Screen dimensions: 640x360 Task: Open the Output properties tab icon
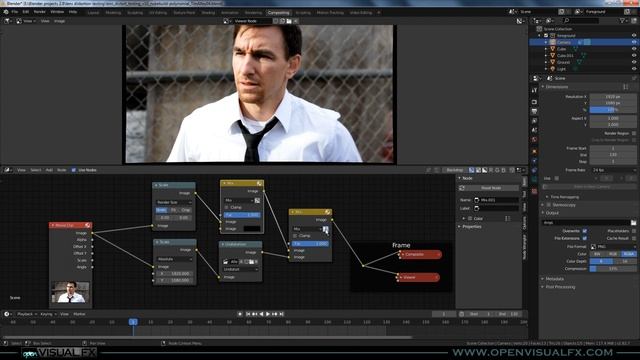(534, 111)
